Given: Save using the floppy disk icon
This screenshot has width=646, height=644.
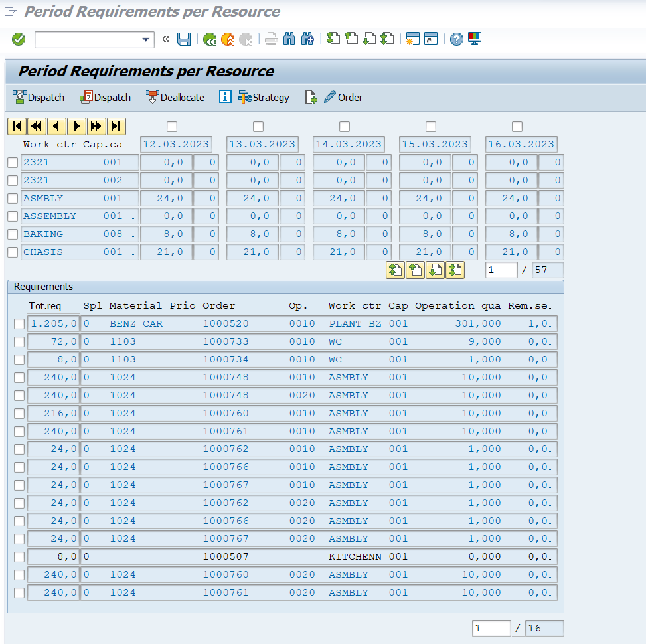Looking at the screenshot, I should (x=184, y=39).
